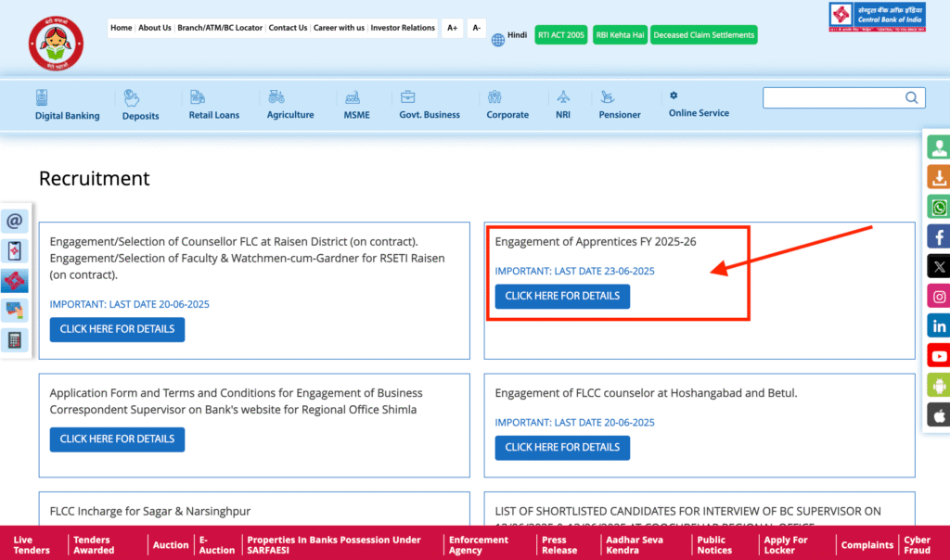Viewport: 950px width, 560px height.
Task: Open Aadhar Seva Kendra link
Action: [635, 545]
